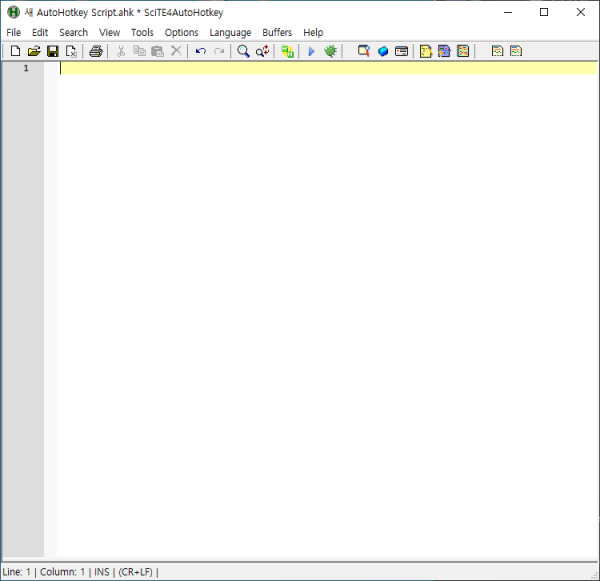Screen dimensions: 600x581
Task: Switch AutoHotkey platform green icon
Action: 287,51
